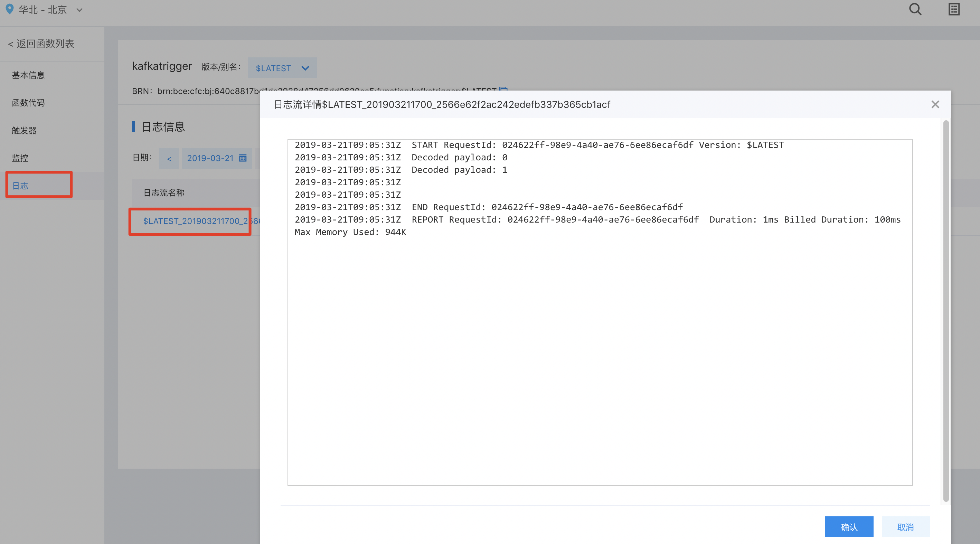980x544 pixels.
Task: Go to previous date with < button
Action: pyautogui.click(x=169, y=158)
